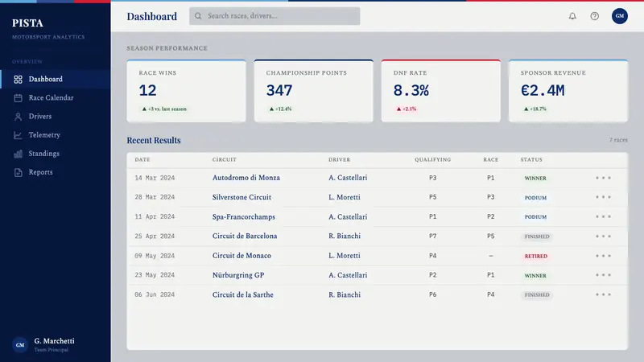Open row actions for Circuit de Barcelona
Image resolution: width=644 pixels, height=362 pixels.
click(603, 236)
